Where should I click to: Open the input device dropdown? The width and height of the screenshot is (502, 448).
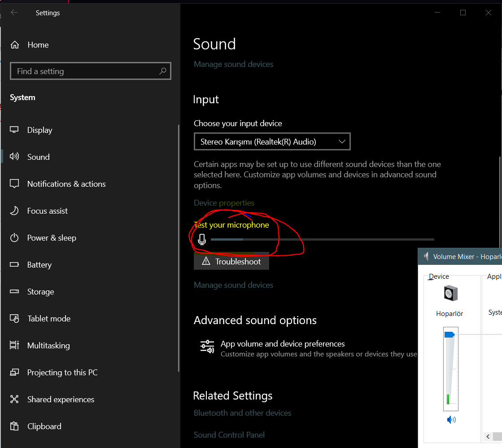coord(272,142)
